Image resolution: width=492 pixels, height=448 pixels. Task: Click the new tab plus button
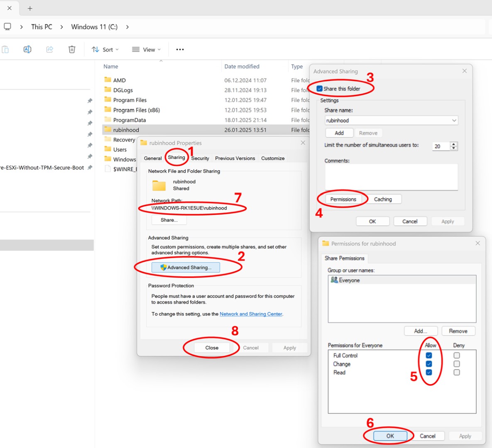(x=30, y=8)
